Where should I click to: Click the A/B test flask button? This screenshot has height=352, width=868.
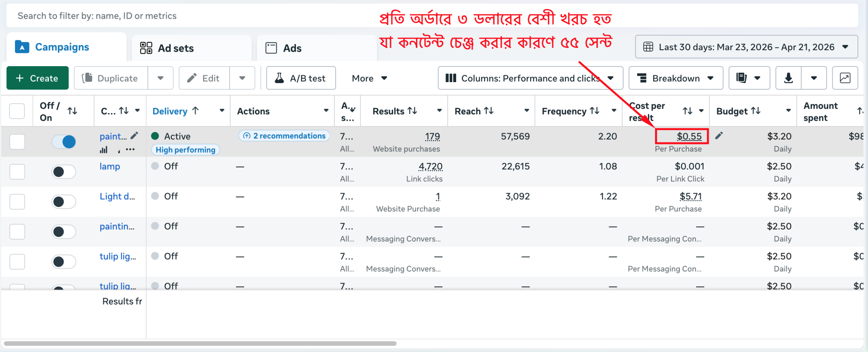[301, 78]
